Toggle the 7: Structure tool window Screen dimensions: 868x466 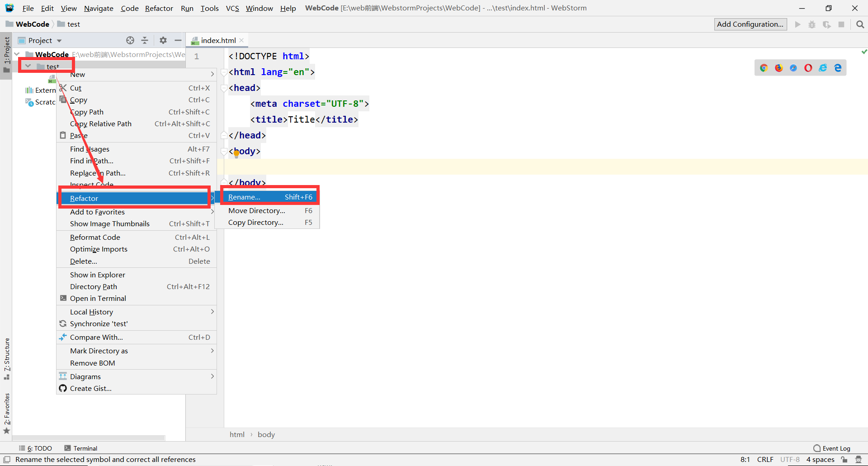(x=6, y=358)
